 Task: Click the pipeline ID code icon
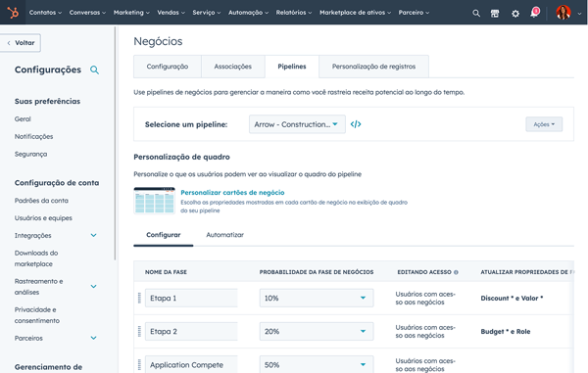click(x=356, y=124)
